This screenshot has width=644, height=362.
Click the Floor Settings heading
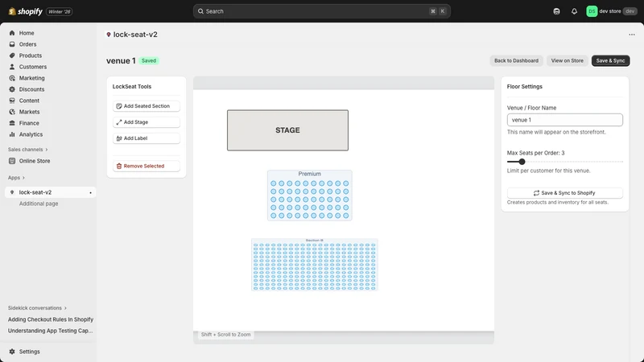click(x=525, y=87)
